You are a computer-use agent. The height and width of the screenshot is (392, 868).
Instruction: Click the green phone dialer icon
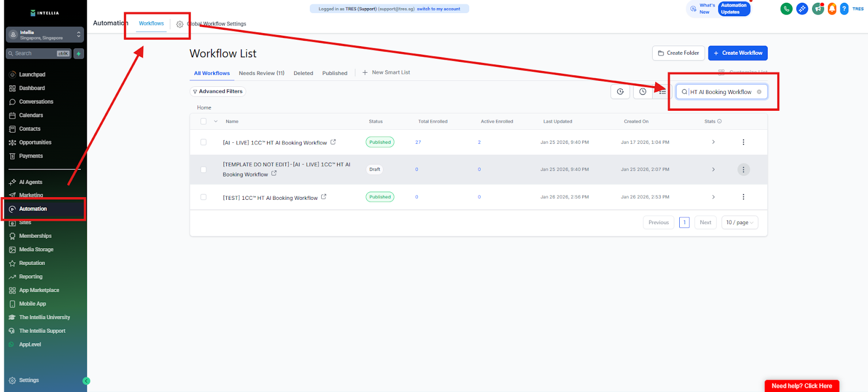786,9
